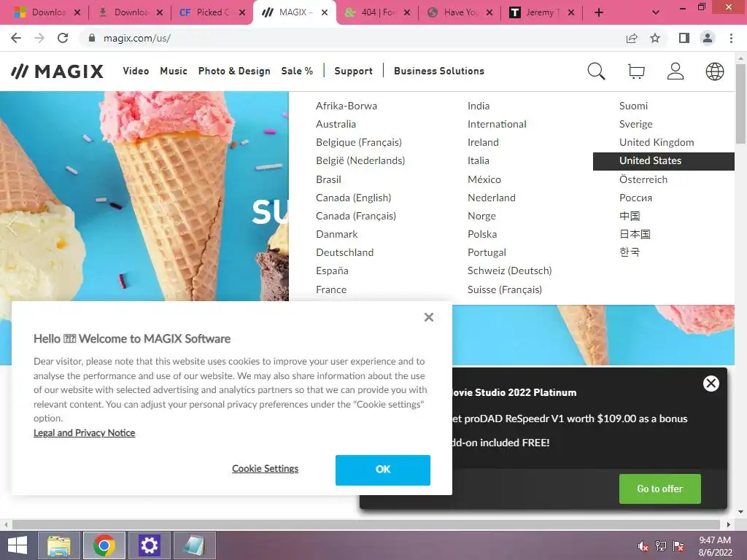Click the address bar URL field
747x560 pixels.
click(352, 38)
